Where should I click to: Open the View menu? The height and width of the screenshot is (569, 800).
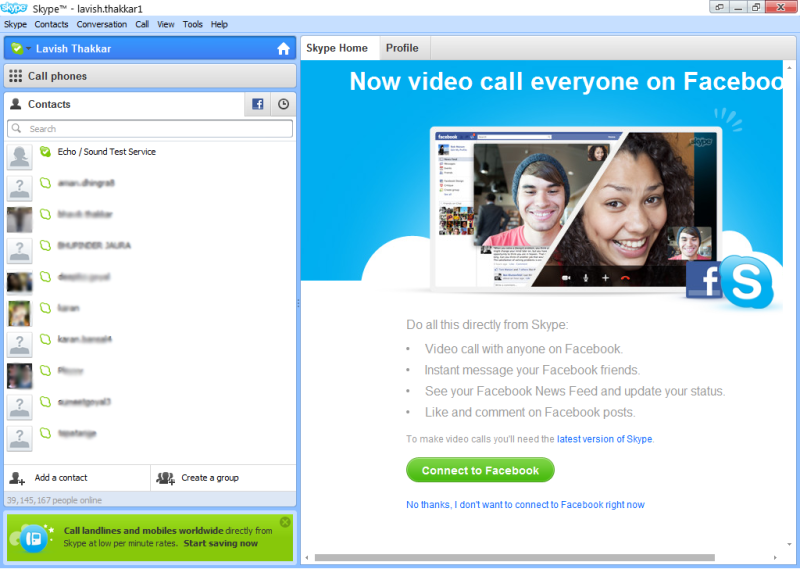165,24
